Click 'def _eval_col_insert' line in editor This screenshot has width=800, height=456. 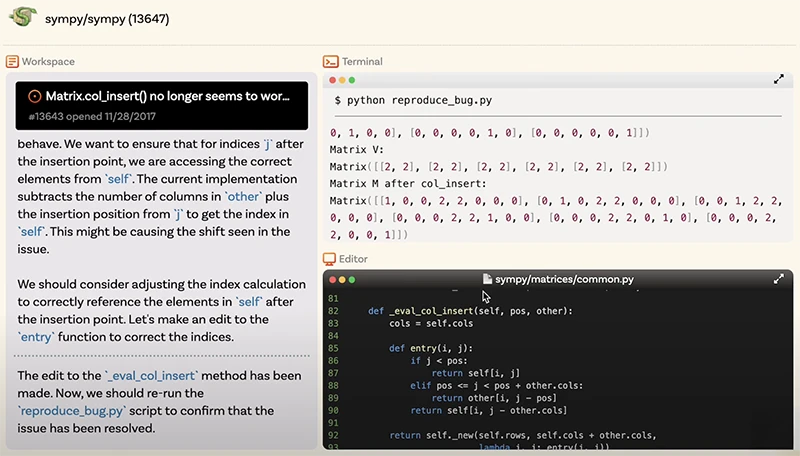click(x=470, y=311)
